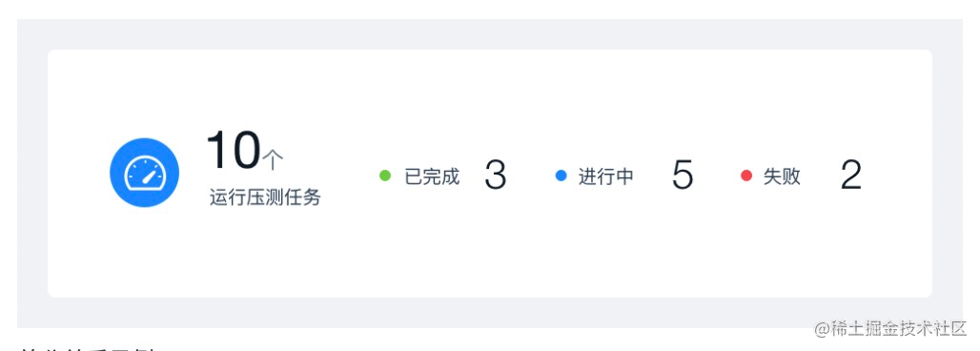Click the 稀土掘金技术社区 watermark text
The height and width of the screenshot is (351, 980).
point(899,328)
